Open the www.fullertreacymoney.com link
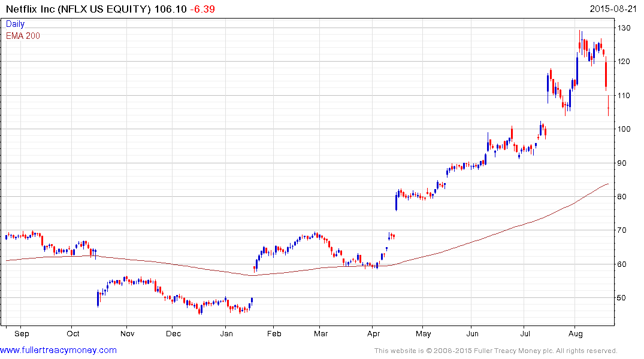644x359 pixels. click(x=58, y=350)
